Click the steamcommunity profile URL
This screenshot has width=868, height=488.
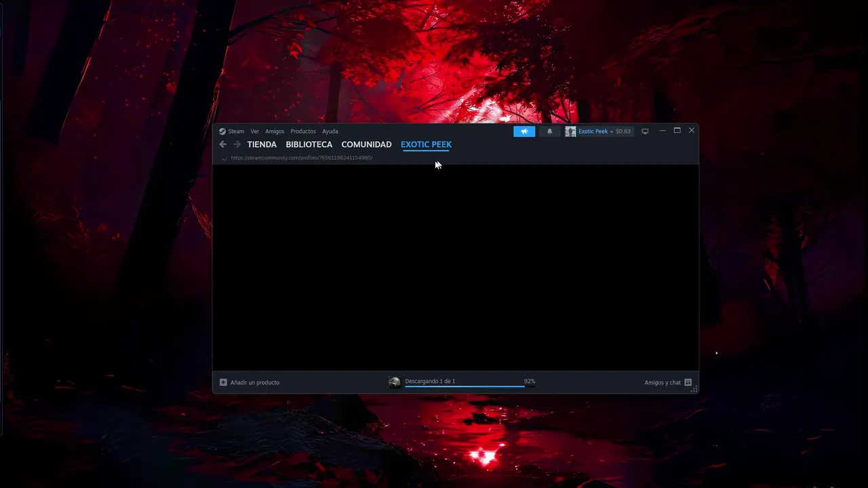coord(301,158)
